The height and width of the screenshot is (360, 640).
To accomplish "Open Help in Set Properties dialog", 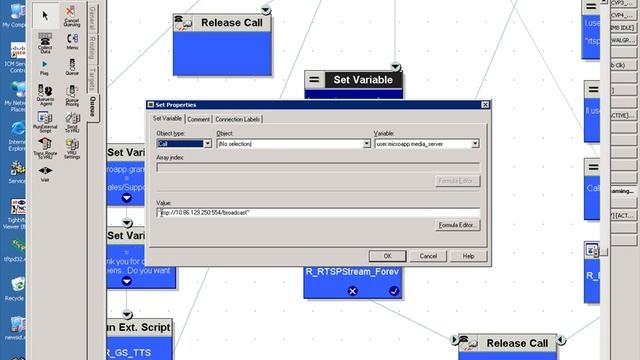I will click(x=468, y=256).
